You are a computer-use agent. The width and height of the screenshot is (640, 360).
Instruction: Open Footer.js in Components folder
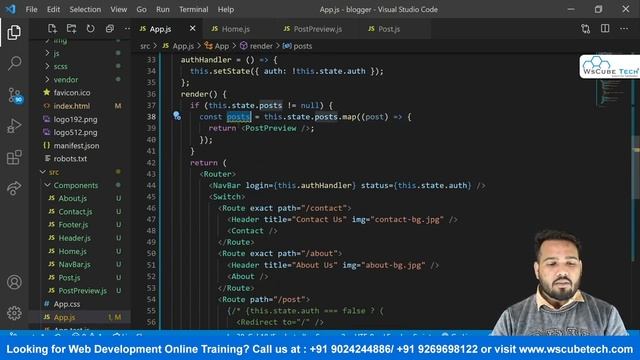(73, 224)
